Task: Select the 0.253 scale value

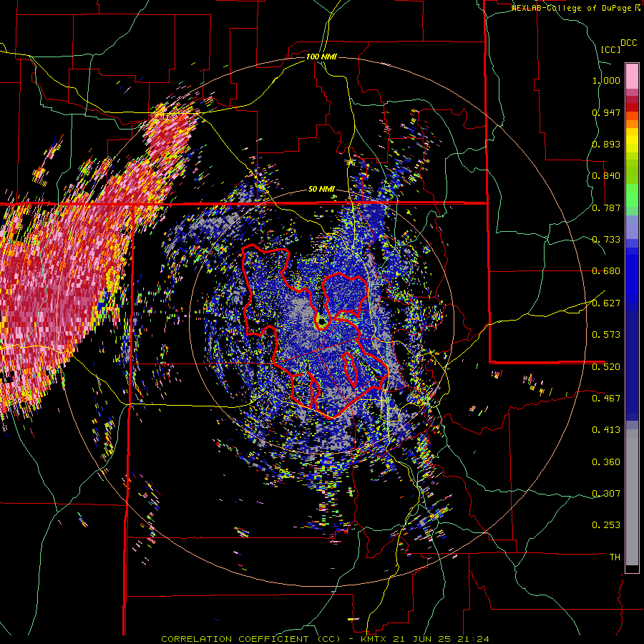Action: click(x=606, y=525)
